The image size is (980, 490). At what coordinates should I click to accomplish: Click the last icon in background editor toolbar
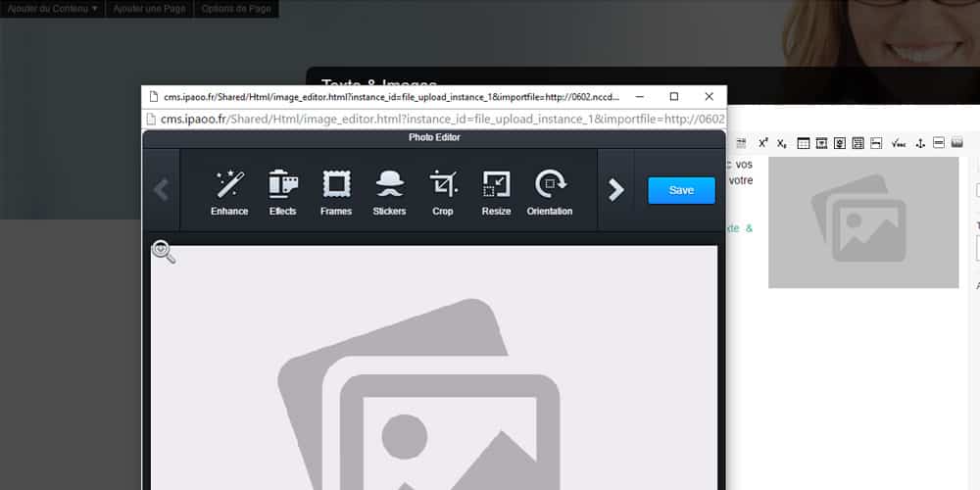pyautogui.click(x=956, y=143)
